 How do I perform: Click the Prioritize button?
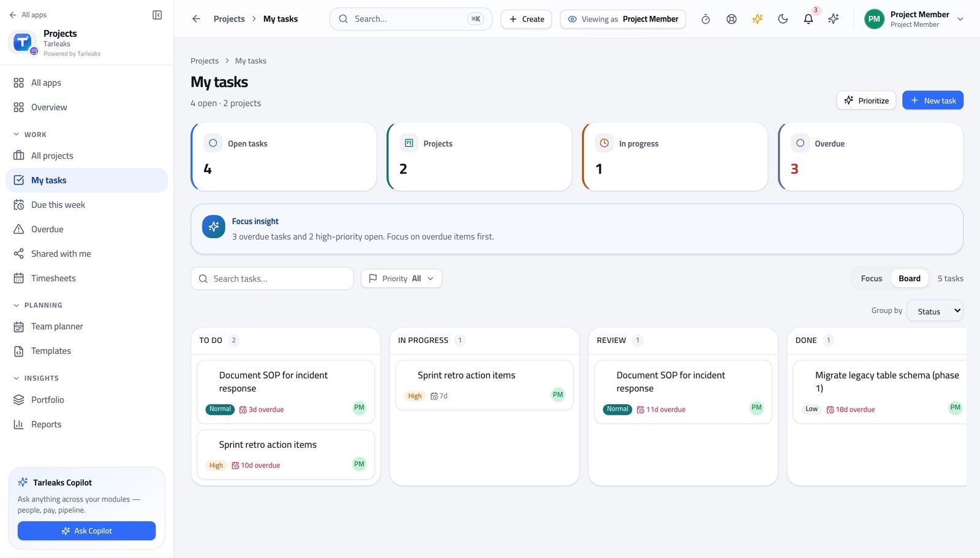[867, 100]
